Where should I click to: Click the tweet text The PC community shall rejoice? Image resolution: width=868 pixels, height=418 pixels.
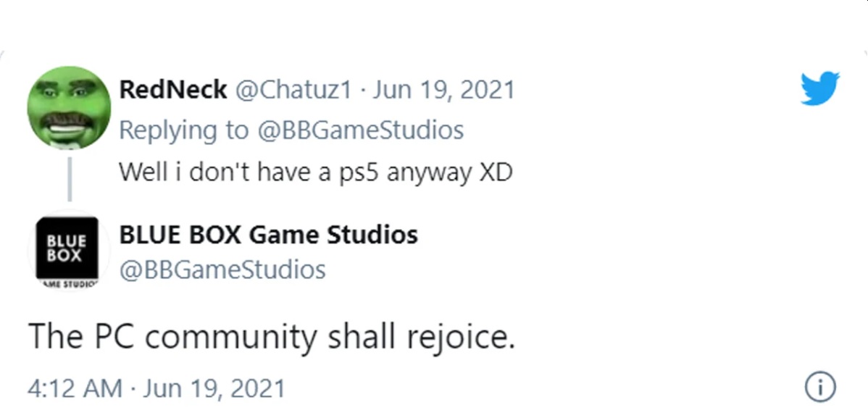click(271, 338)
